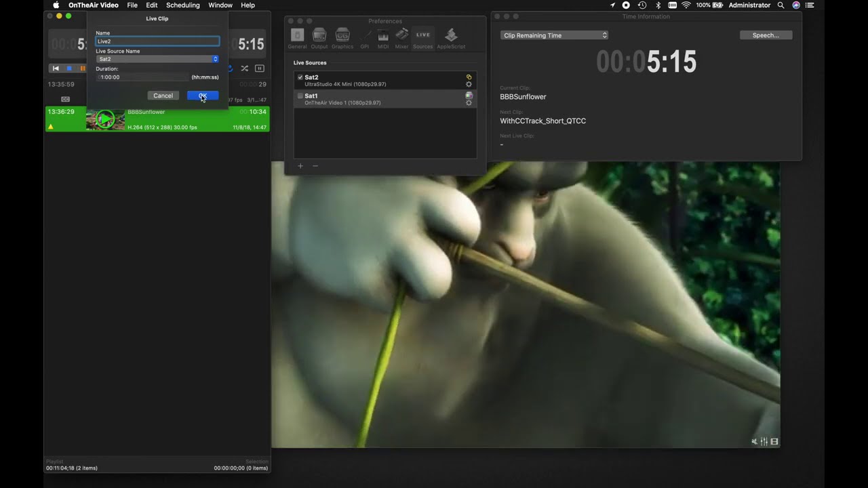Screen dimensions: 868x488
Task: Confirm the Live Clip dialog with OK
Action: click(203, 96)
